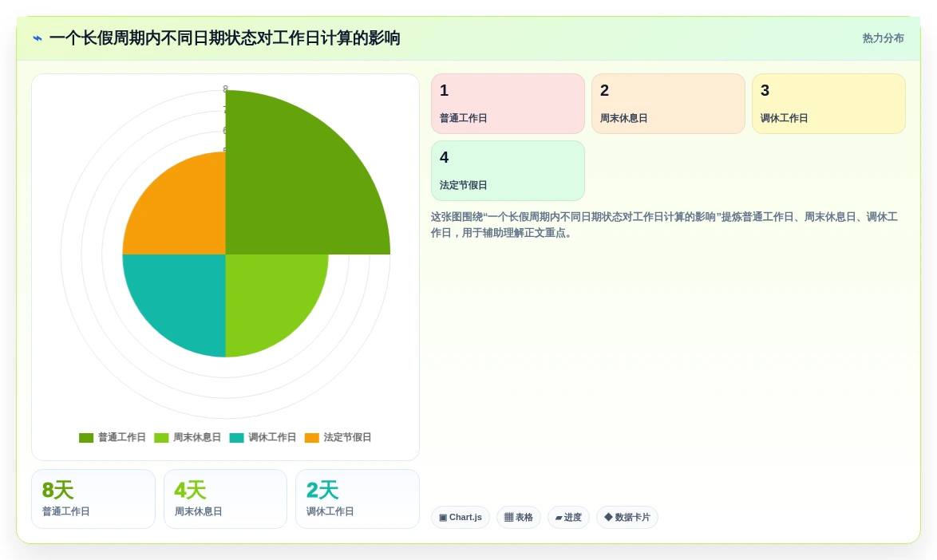
Task: Select the 8天 普通工作日 stat card
Action: [x=93, y=499]
